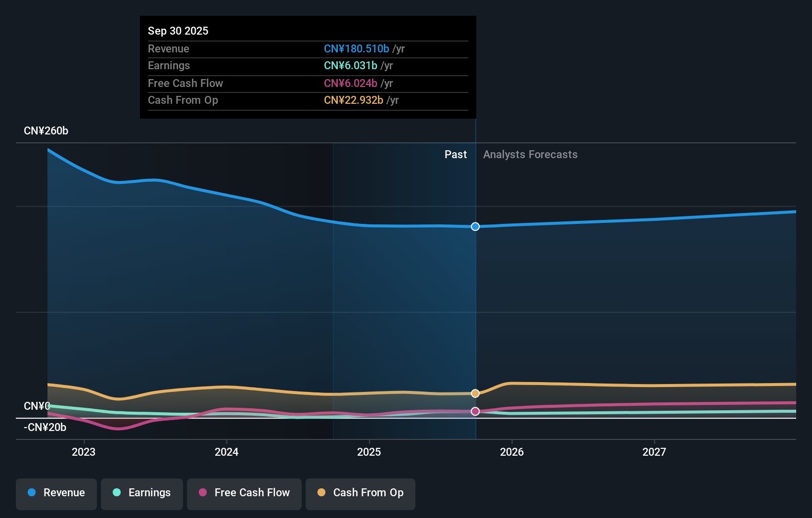
Task: Select the Cash From Op marker at the forecast divider
Action: point(475,393)
